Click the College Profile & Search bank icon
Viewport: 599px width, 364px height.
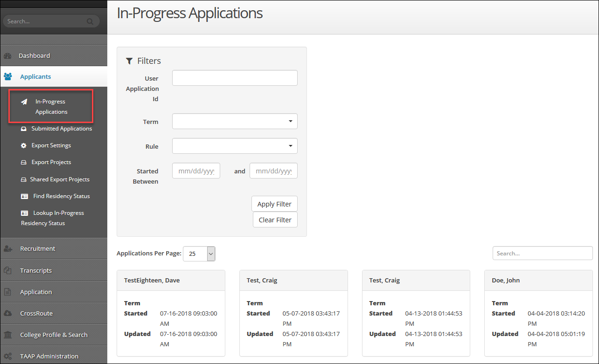click(x=8, y=334)
